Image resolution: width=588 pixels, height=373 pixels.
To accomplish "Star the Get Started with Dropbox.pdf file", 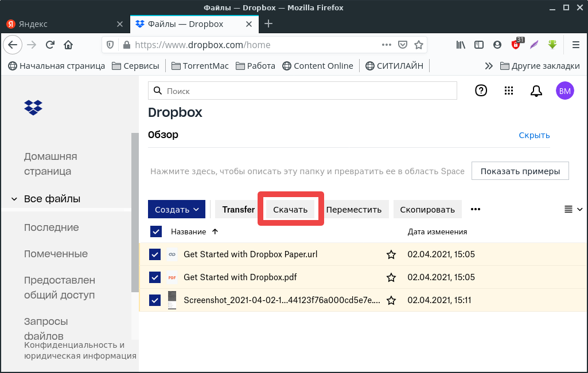I will pyautogui.click(x=391, y=277).
